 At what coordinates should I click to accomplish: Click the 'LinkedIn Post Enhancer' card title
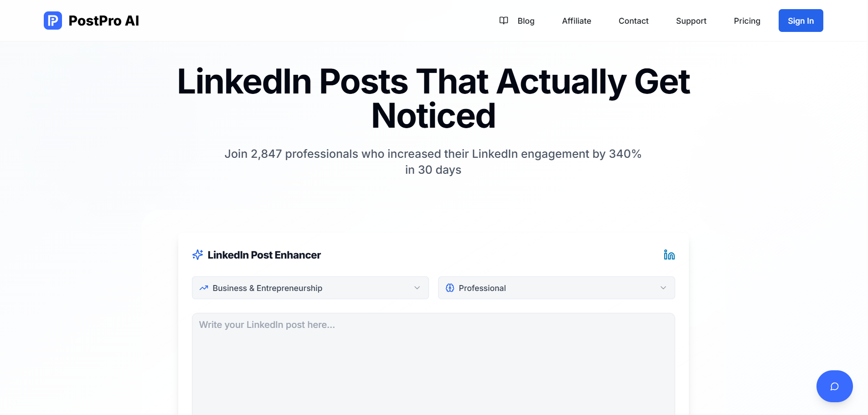pyautogui.click(x=264, y=255)
